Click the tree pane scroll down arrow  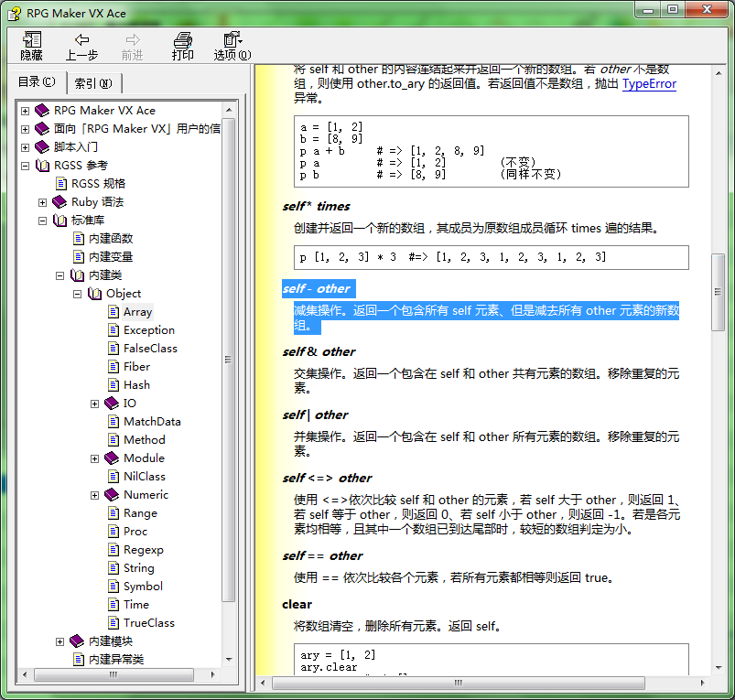point(229,659)
